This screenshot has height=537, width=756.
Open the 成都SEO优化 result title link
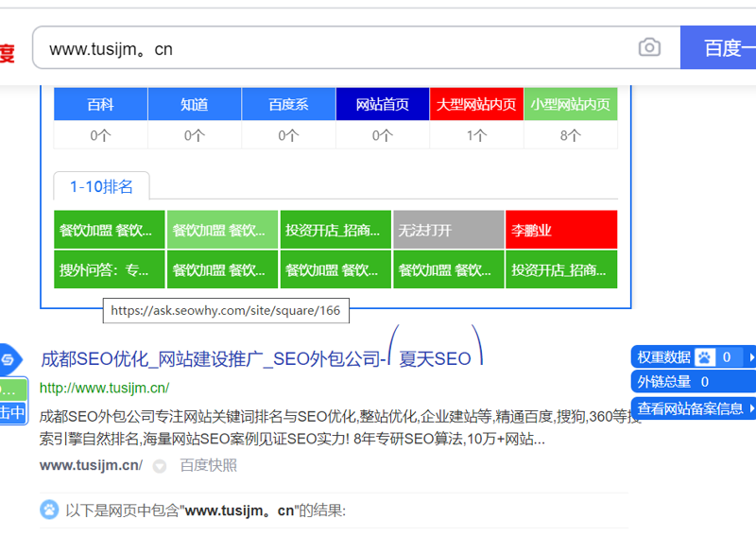click(x=213, y=359)
